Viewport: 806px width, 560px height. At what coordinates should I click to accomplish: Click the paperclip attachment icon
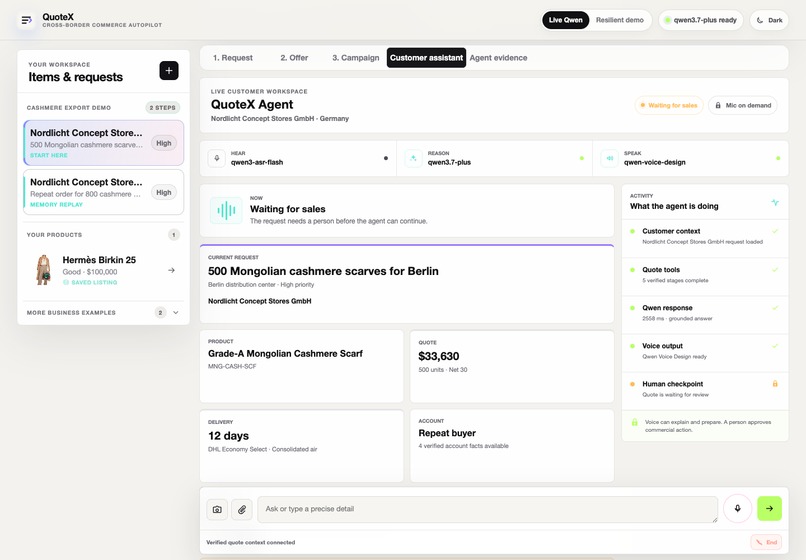(242, 510)
